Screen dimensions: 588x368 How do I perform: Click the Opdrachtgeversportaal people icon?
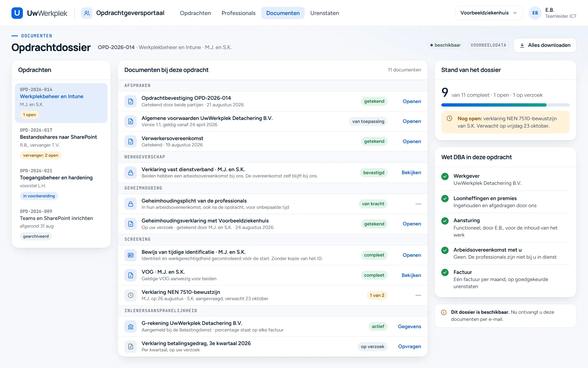[x=87, y=13]
